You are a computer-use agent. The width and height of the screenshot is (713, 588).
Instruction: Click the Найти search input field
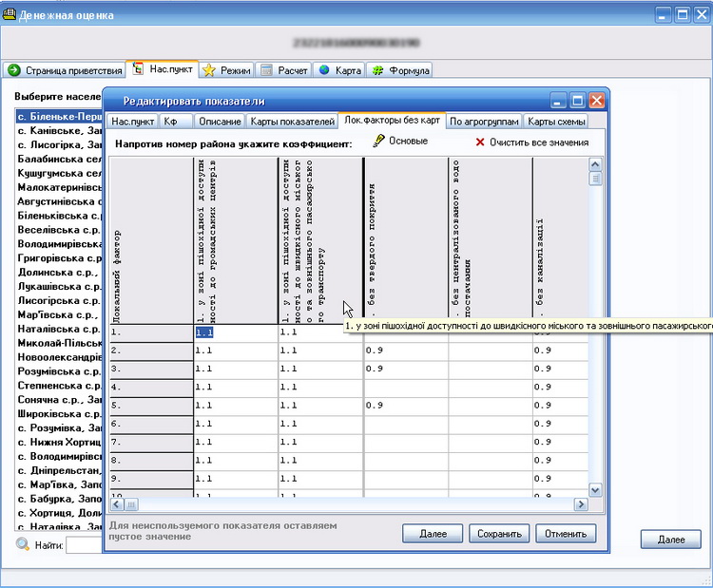pos(84,544)
